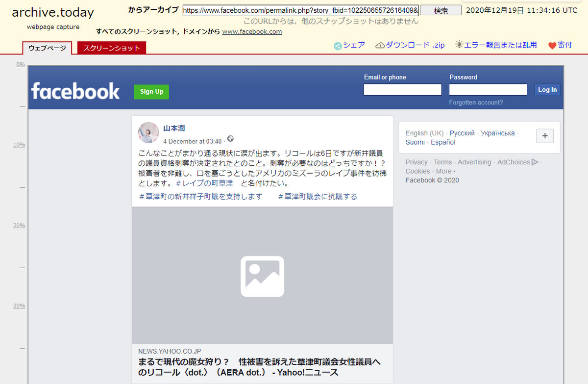Screen dimensions: 588x384
Task: Open the 4 December at 03:40 timestamp
Action: point(192,141)
